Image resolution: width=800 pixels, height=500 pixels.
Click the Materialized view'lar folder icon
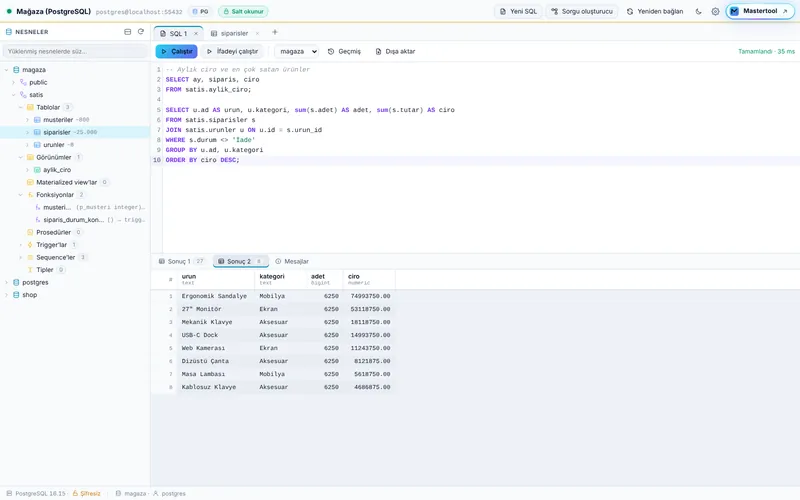coord(30,182)
